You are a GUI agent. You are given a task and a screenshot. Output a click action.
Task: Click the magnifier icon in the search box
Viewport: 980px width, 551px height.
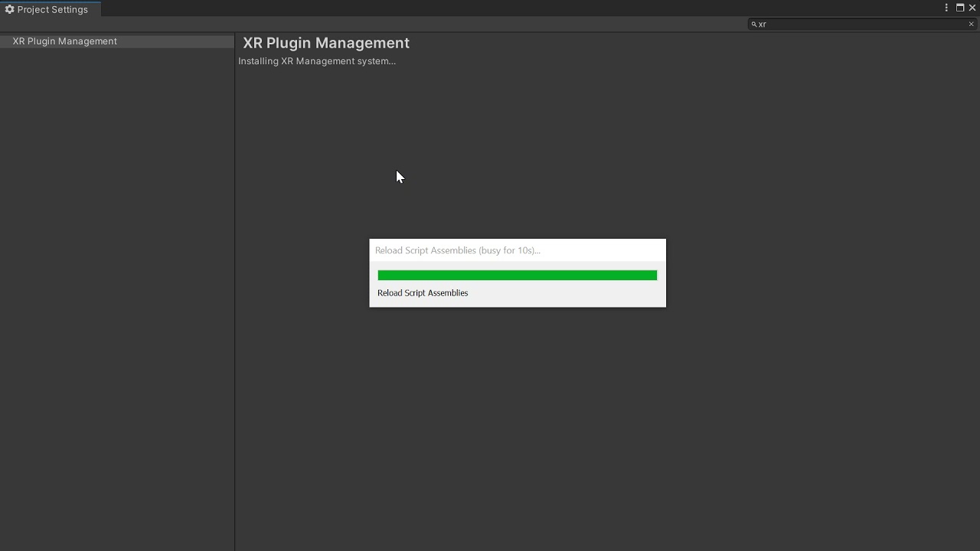pos(754,24)
